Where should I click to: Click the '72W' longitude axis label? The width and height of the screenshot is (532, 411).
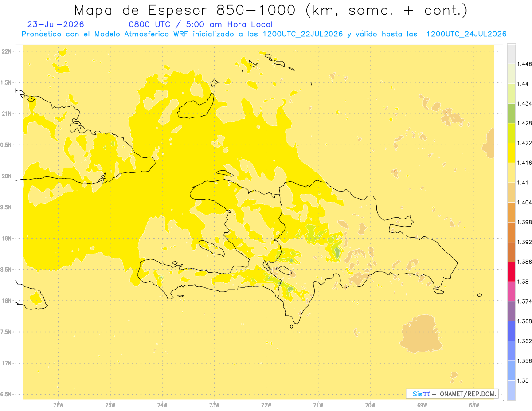click(x=266, y=405)
